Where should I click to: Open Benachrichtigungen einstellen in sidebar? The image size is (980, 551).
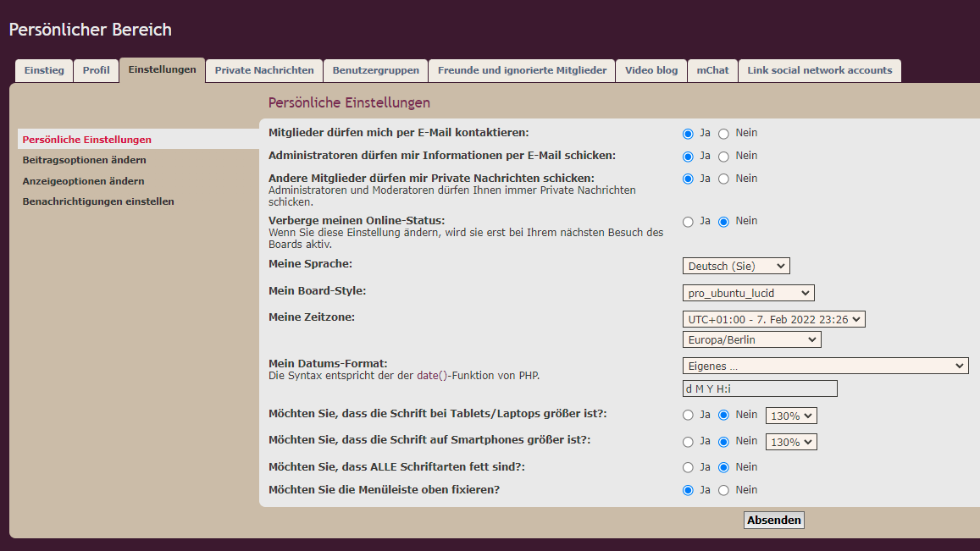pos(98,201)
